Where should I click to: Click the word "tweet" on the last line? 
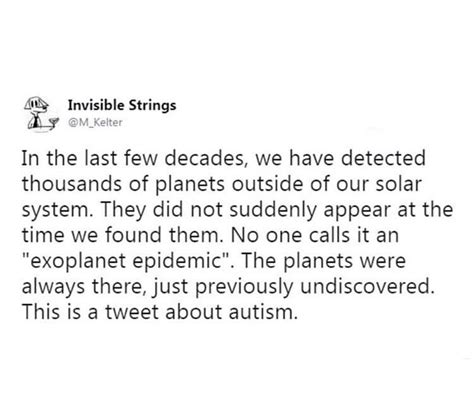132,312
